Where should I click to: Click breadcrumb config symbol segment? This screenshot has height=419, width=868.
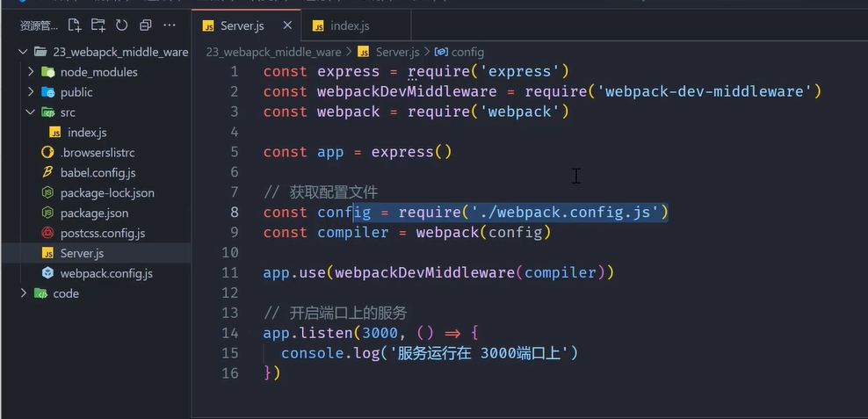[x=467, y=52]
